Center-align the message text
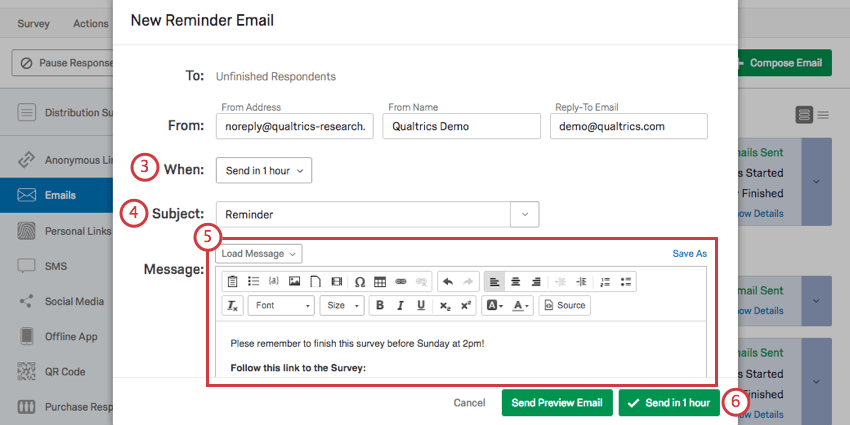Screen dimensions: 850x425 pyautogui.click(x=516, y=281)
